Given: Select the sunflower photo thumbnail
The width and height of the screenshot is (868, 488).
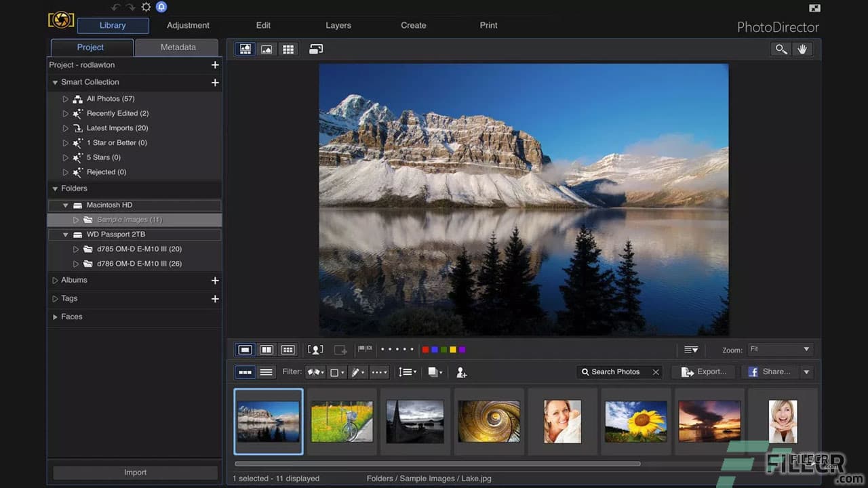Looking at the screenshot, I should coord(635,421).
